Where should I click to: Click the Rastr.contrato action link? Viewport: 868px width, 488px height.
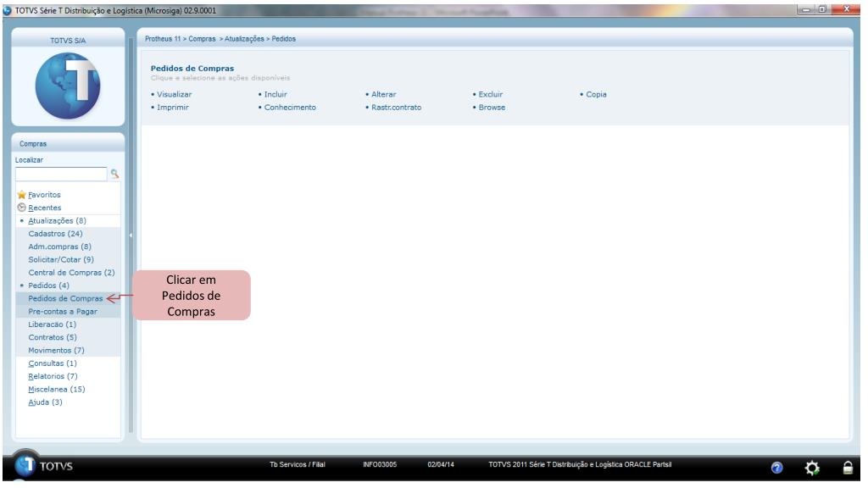[397, 108]
